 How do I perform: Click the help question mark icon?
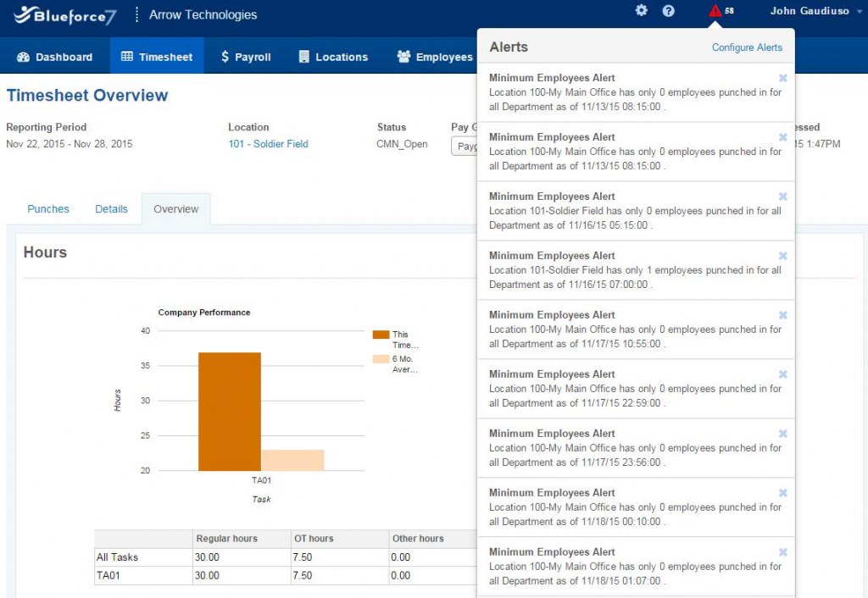pyautogui.click(x=669, y=10)
